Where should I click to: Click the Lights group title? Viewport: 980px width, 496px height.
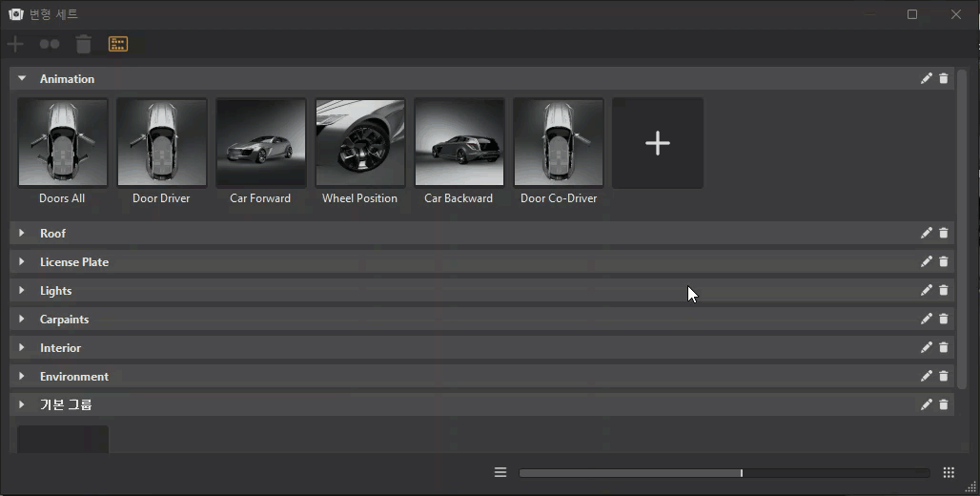tap(55, 291)
